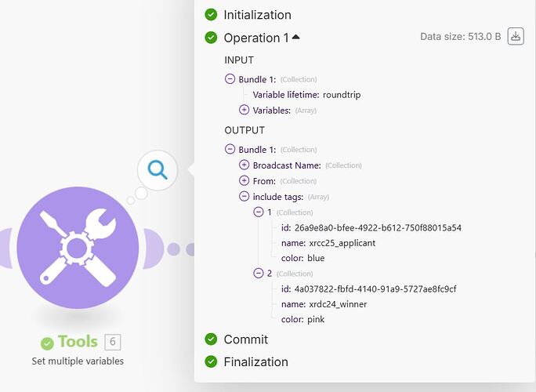This screenshot has width=536, height=392.
Task: Expand the Variables array
Action: [x=244, y=110]
